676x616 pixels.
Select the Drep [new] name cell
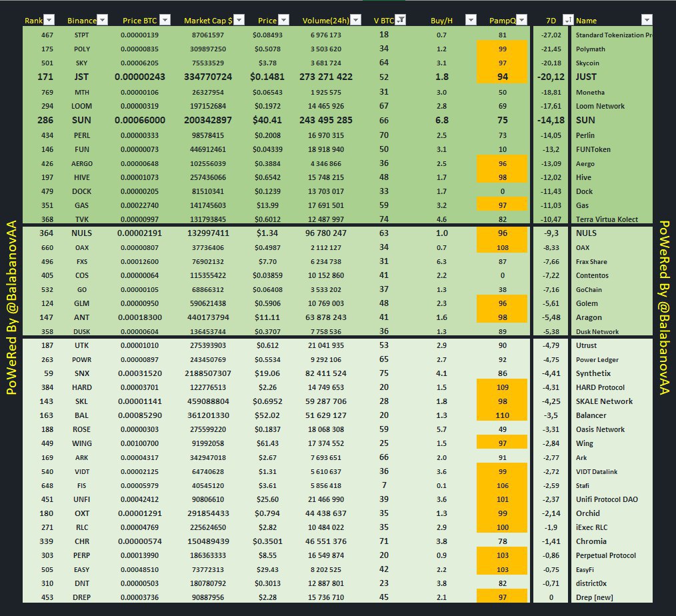point(594,597)
